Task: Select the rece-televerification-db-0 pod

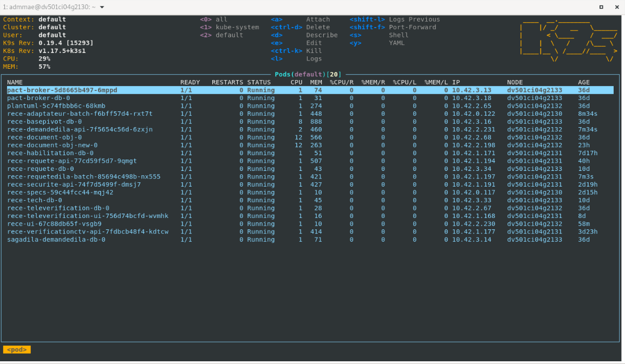Action: 310,208
